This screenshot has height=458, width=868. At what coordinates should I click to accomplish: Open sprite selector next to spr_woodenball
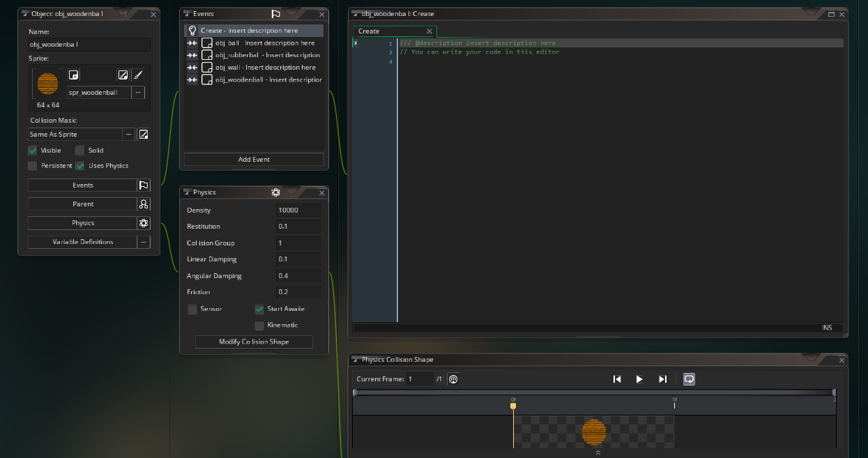click(138, 92)
